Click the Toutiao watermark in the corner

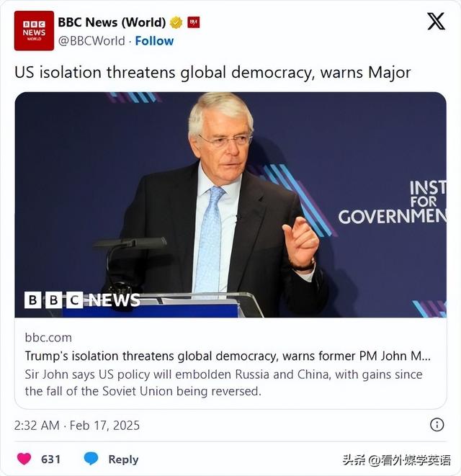(x=397, y=460)
